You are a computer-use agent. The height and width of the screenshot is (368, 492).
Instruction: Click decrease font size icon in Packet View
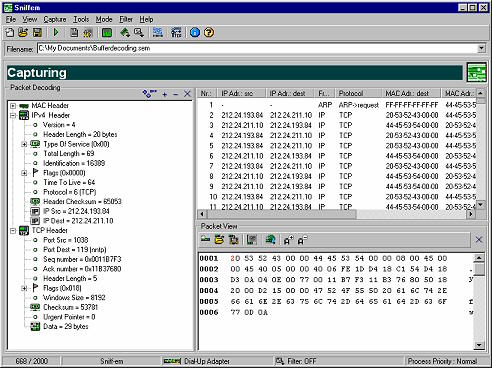click(302, 240)
